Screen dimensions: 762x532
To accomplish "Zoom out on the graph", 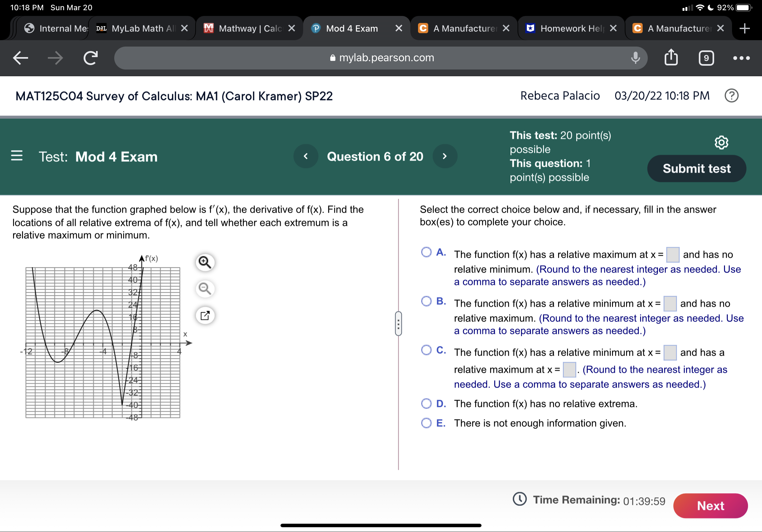I will tap(205, 289).
